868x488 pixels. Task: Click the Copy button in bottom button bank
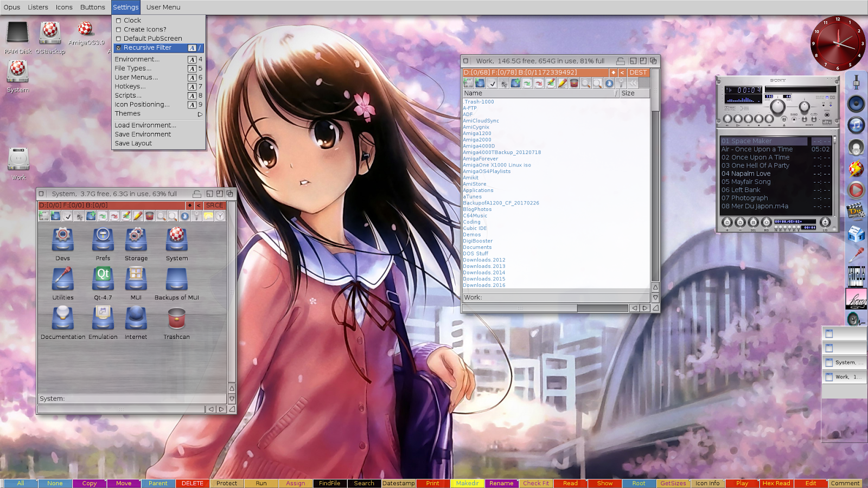point(90,483)
